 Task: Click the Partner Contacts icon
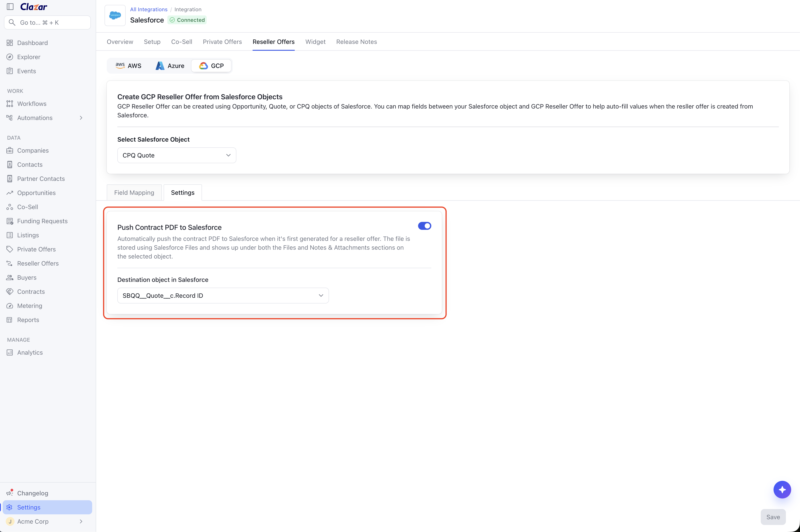(10, 178)
